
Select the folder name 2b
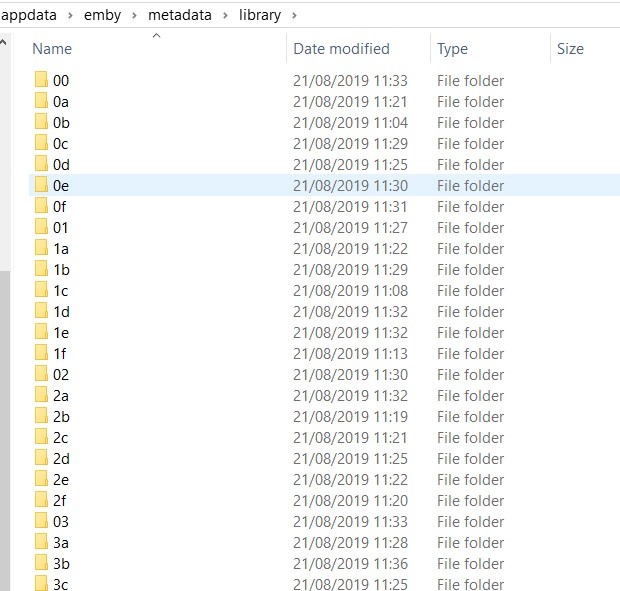point(61,417)
